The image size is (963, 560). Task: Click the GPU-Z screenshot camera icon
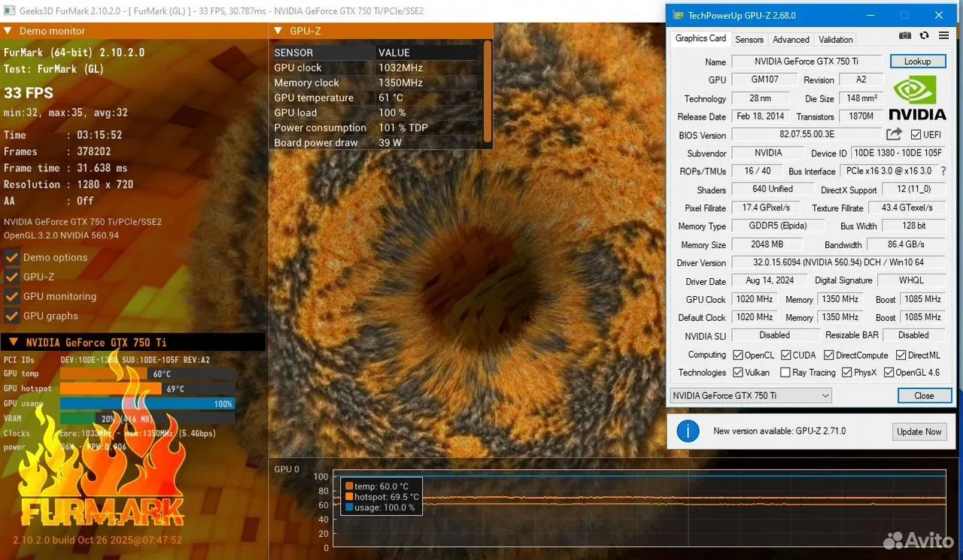tap(905, 35)
